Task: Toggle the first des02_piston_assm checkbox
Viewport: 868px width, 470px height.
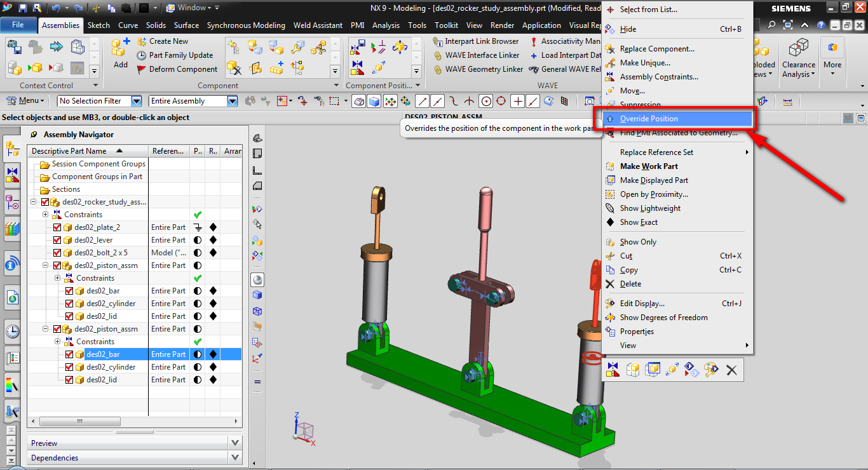Action: [x=57, y=265]
